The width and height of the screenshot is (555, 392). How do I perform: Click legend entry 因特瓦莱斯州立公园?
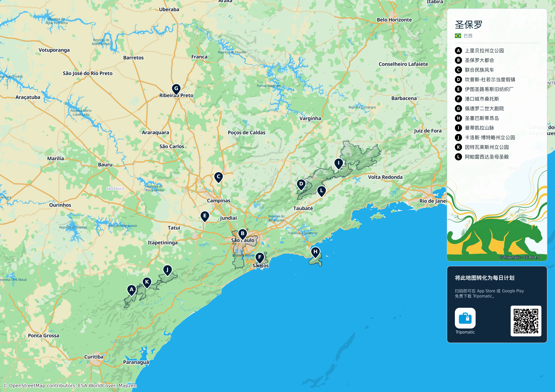(487, 147)
